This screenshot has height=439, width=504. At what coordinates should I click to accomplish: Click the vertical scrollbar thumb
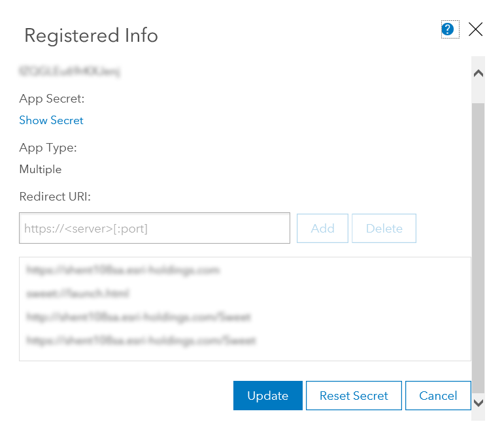pyautogui.click(x=478, y=242)
